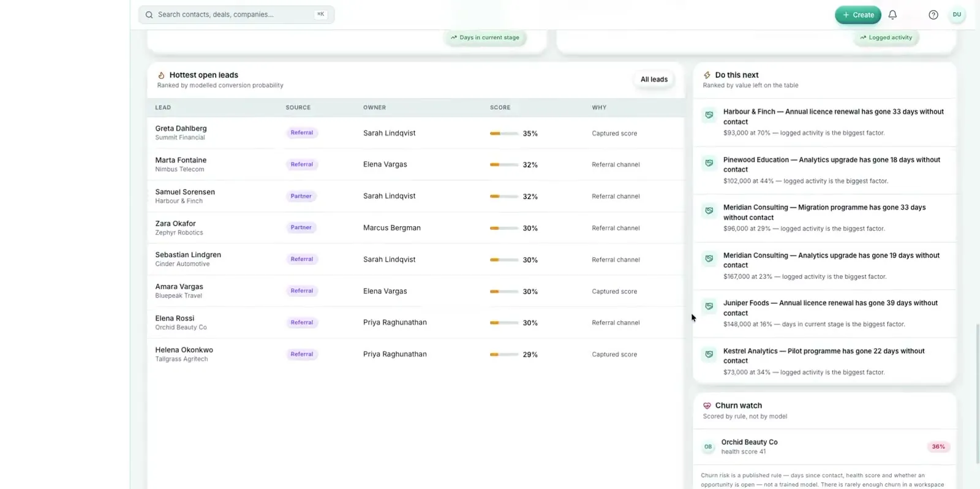Click the Juniper Foods task icon
The width and height of the screenshot is (980, 489).
(709, 306)
